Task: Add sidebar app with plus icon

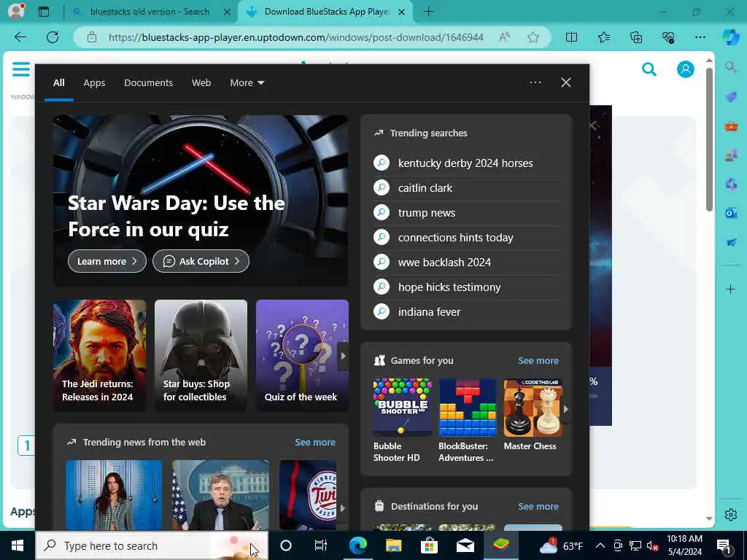Action: [730, 289]
